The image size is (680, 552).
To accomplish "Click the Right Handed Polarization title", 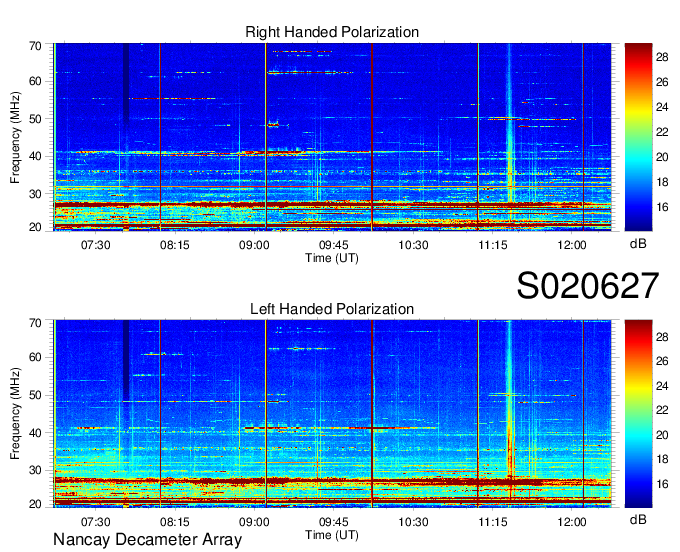I will coord(332,32).
